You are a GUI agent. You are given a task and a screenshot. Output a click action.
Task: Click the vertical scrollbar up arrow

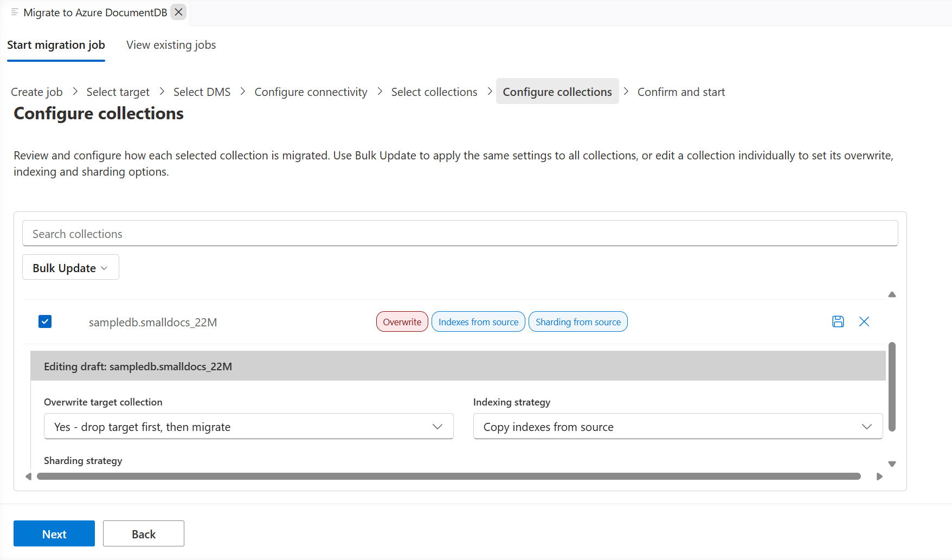coord(892,294)
